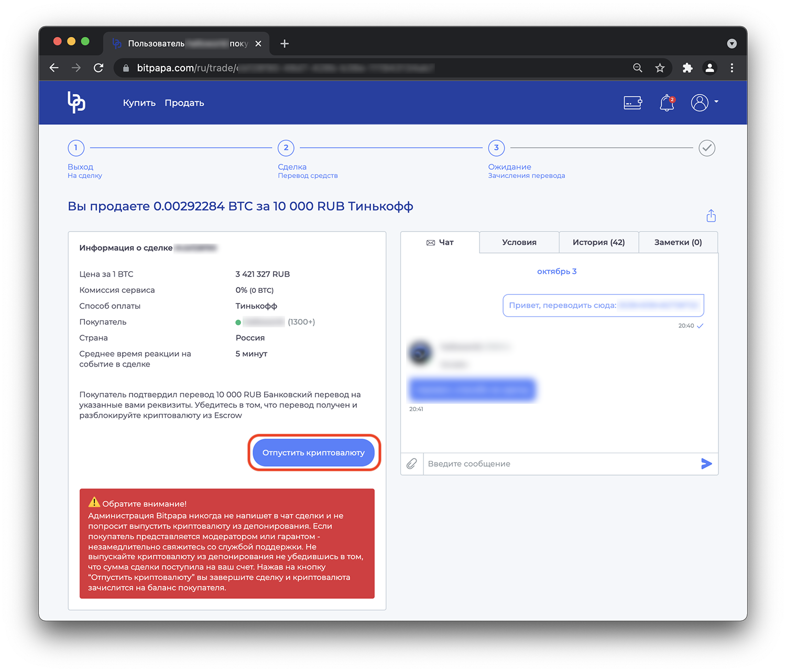
Task: Switch to the Условия tab
Action: pyautogui.click(x=519, y=243)
